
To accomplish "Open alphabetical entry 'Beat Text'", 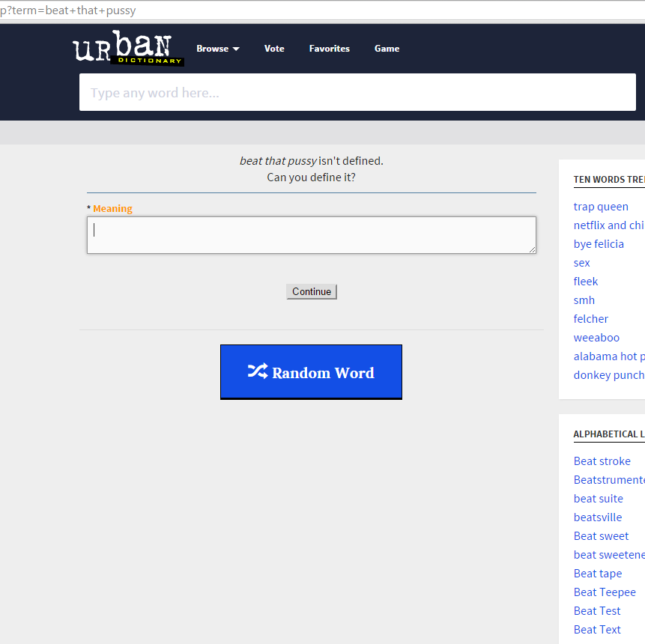I will tap(597, 630).
